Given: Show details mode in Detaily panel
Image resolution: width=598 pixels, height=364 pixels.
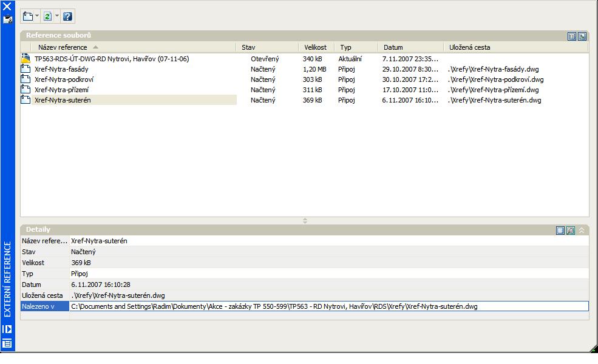Looking at the screenshot, I should (x=560, y=231).
